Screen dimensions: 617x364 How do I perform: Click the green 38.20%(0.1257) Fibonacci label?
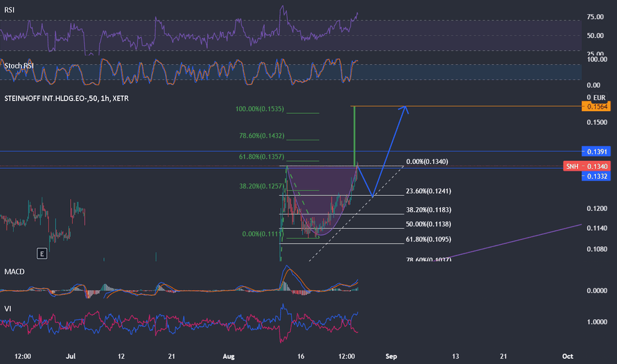pos(261,186)
